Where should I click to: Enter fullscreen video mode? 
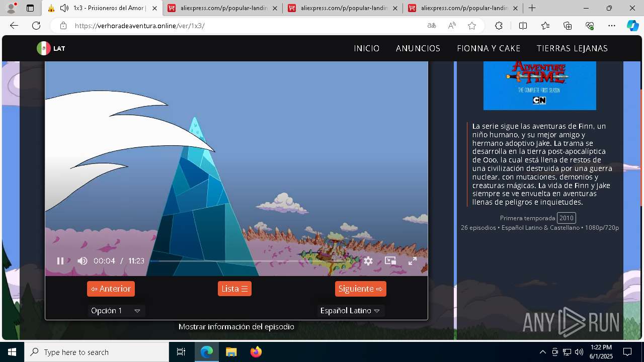412,261
